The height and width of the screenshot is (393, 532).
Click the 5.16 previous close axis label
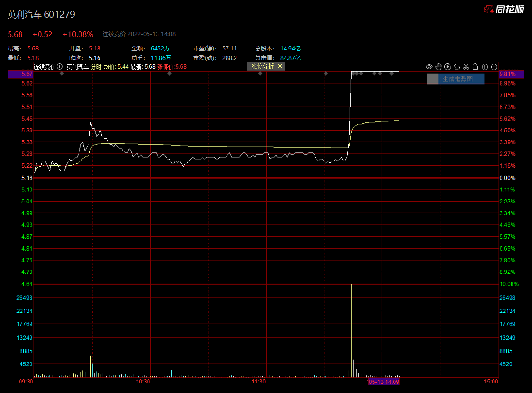tap(27, 178)
